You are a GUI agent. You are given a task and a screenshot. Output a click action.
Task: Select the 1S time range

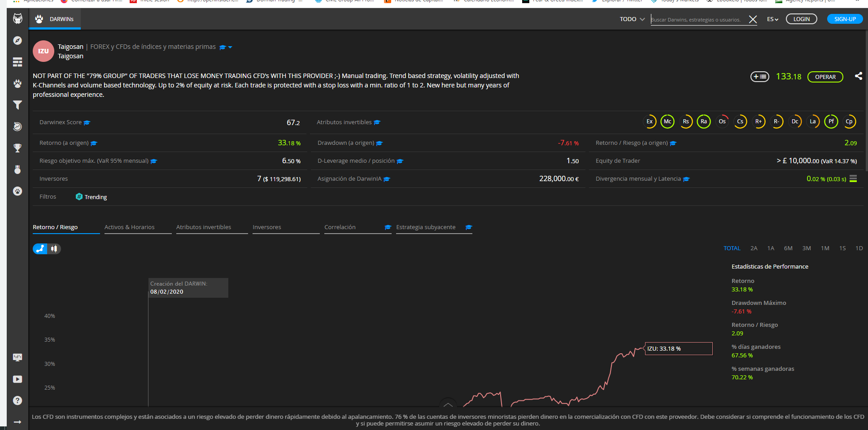coord(842,248)
